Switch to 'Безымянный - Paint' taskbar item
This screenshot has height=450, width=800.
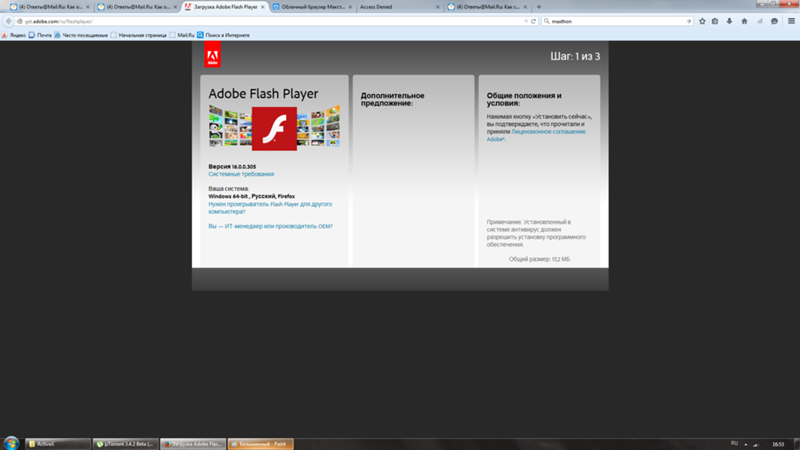(x=261, y=444)
